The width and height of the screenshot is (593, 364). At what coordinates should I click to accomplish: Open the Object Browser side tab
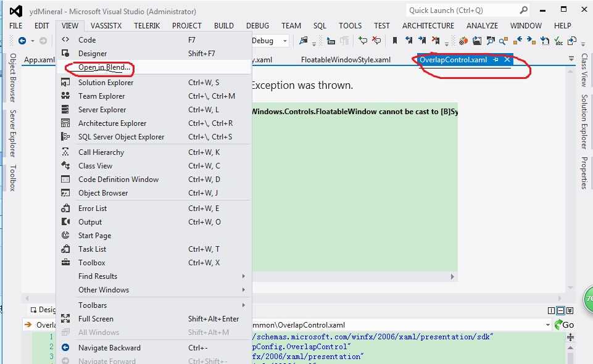[x=12, y=78]
